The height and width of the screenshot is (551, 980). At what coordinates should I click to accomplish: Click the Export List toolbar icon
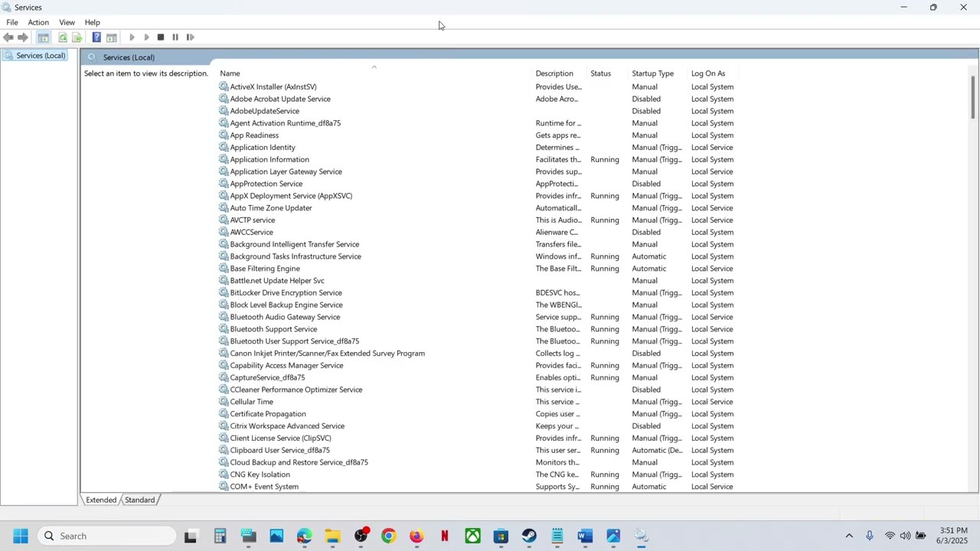point(77,37)
